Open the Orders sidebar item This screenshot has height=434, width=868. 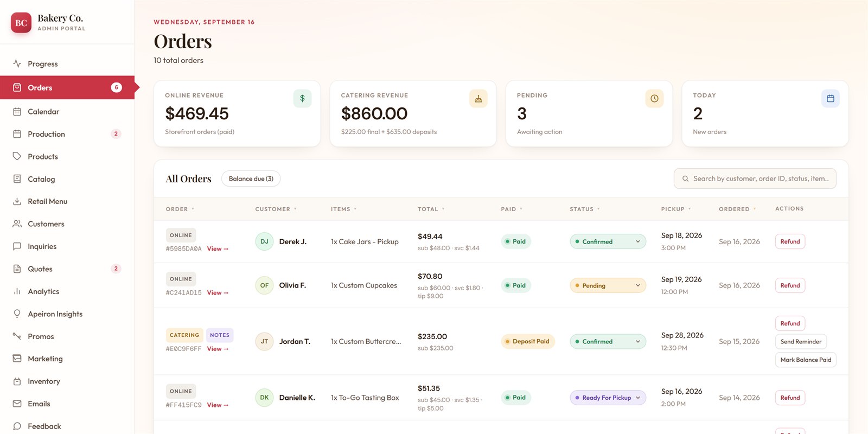tap(67, 87)
